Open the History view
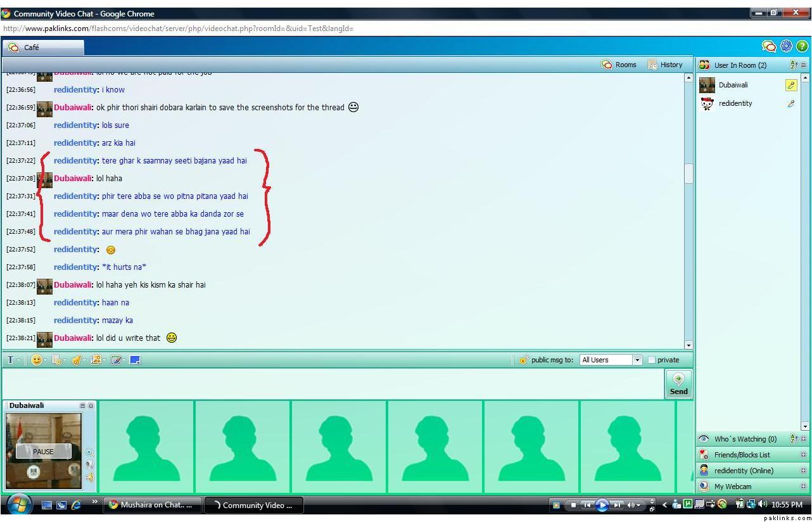The width and height of the screenshot is (812, 522). point(665,65)
